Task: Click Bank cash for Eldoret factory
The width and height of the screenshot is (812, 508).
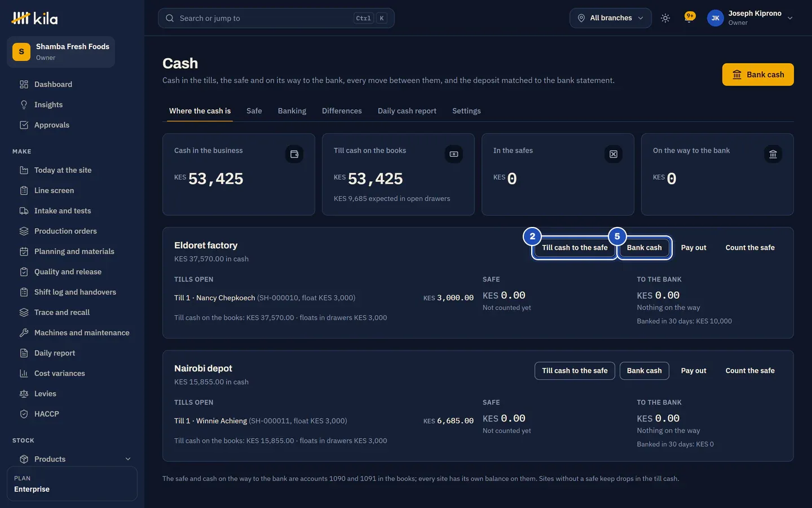Action: coord(645,248)
